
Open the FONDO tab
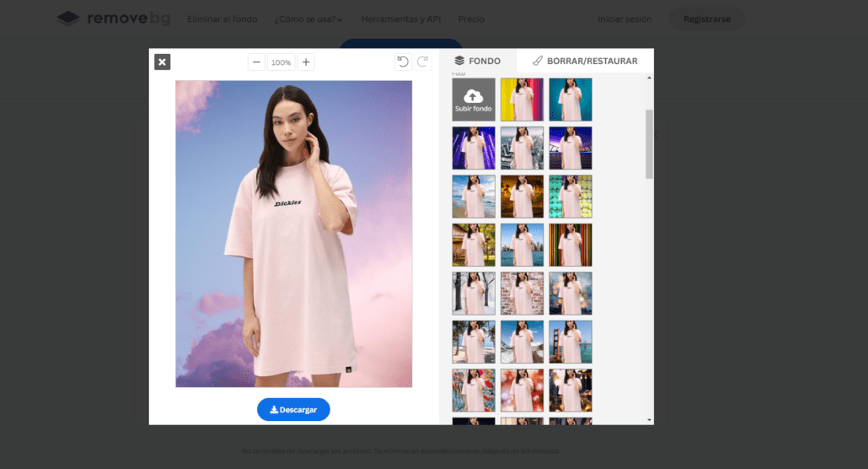[x=477, y=61]
